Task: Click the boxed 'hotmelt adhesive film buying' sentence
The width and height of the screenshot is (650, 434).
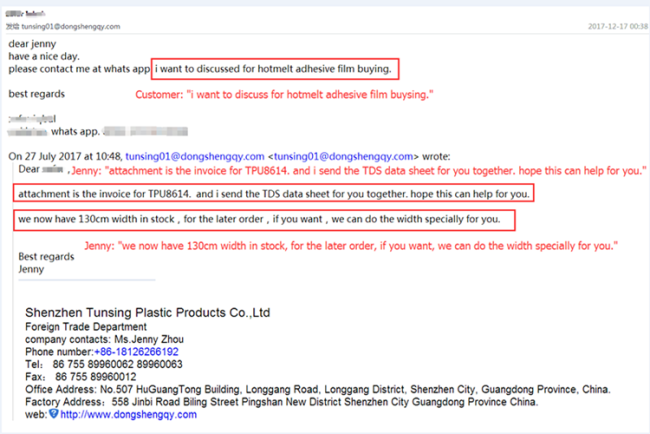Action: click(277, 69)
